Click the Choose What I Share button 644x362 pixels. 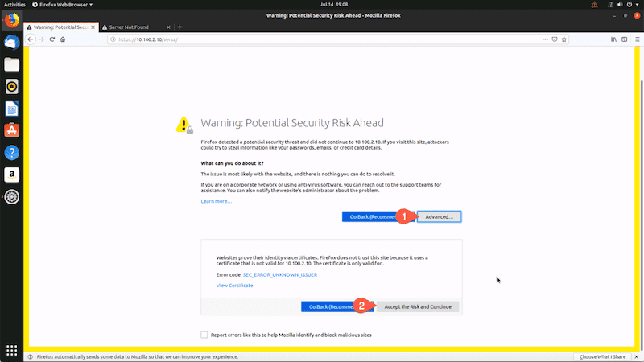tap(602, 356)
